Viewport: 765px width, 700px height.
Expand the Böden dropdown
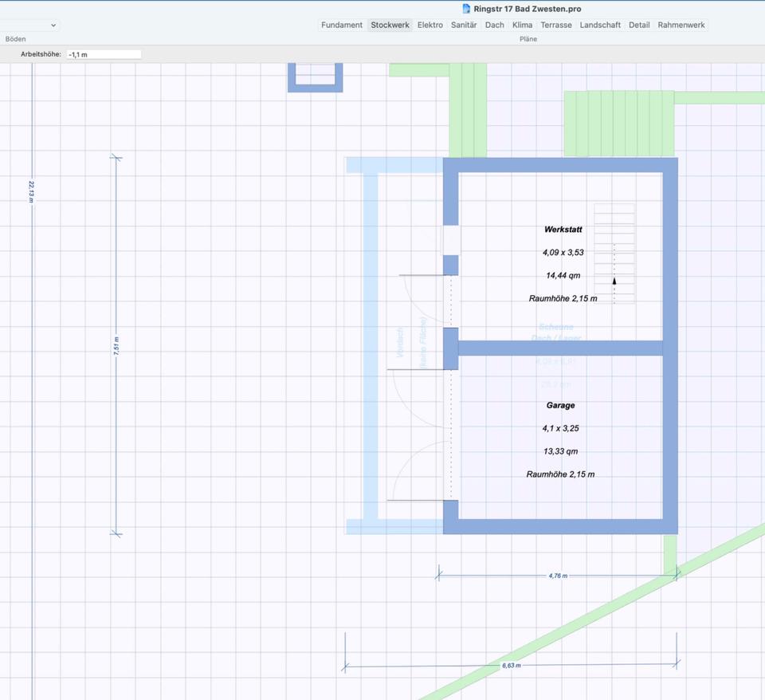[x=30, y=25]
